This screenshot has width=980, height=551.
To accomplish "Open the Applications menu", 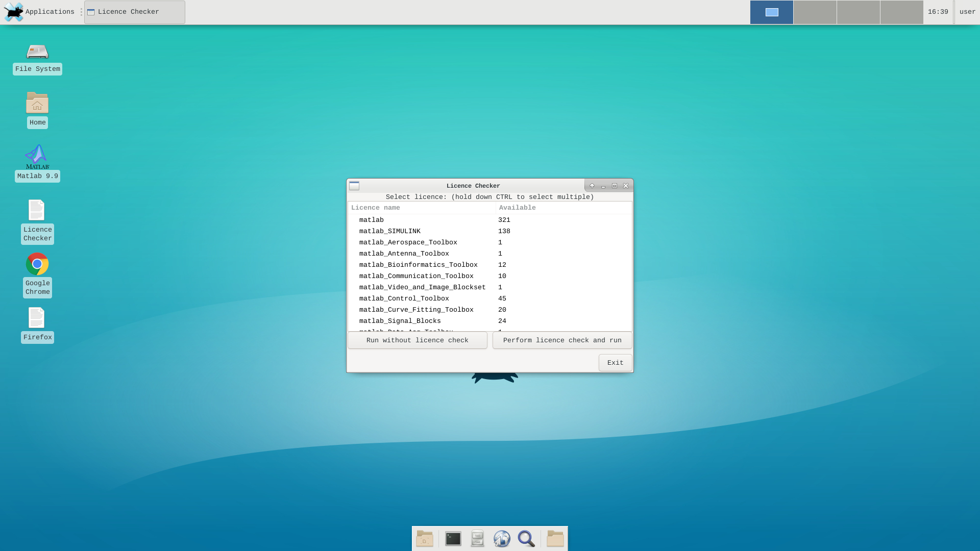I will click(40, 12).
